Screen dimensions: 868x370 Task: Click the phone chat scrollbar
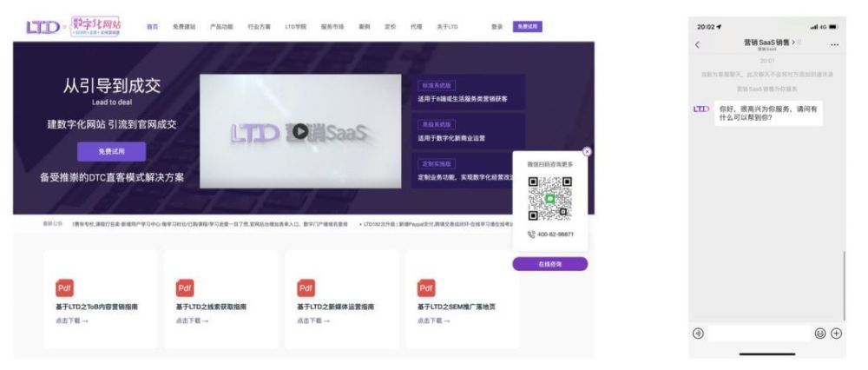(845, 285)
